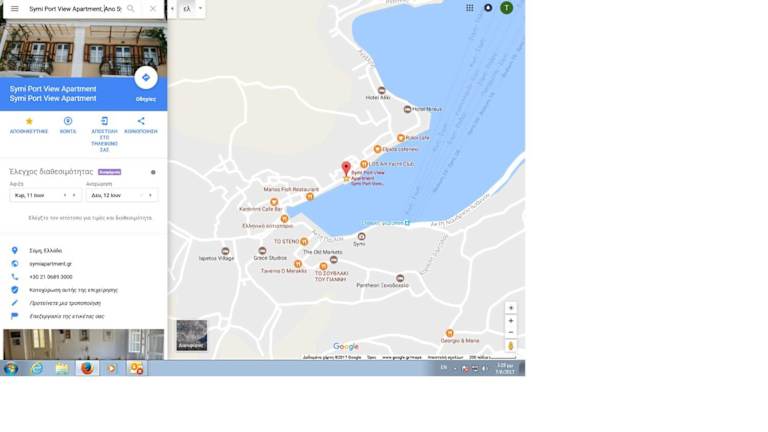Open the Windows Start button
Viewport: 768px width, 432px height.
10,368
